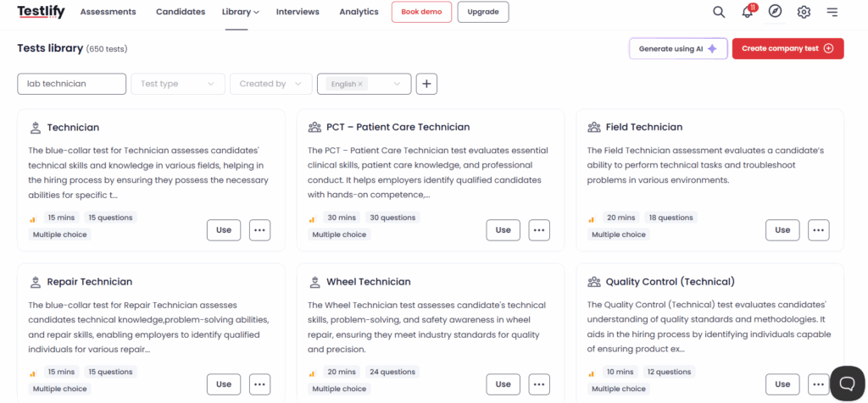Screen dimensions: 868x403
Task: Go to the Candidates tab
Action: 181,12
